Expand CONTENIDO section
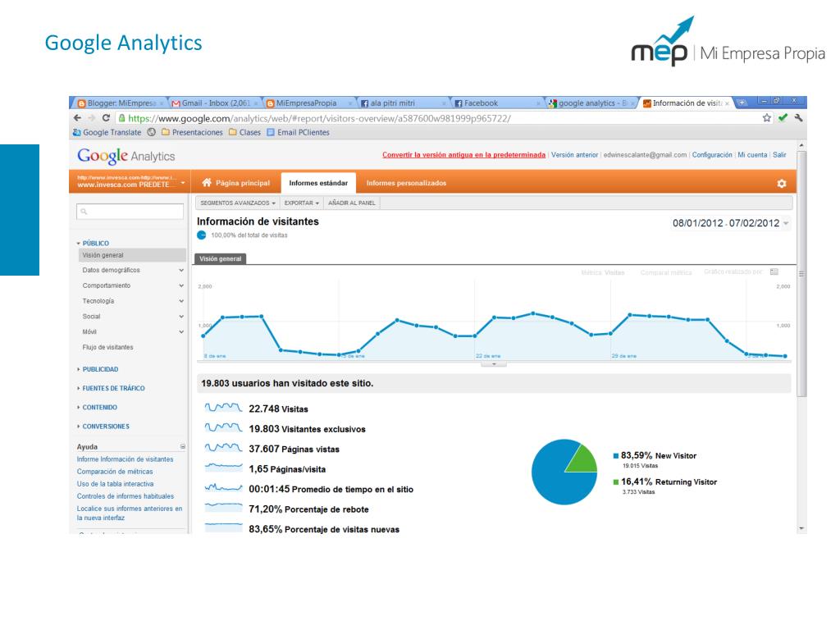 click(x=97, y=408)
